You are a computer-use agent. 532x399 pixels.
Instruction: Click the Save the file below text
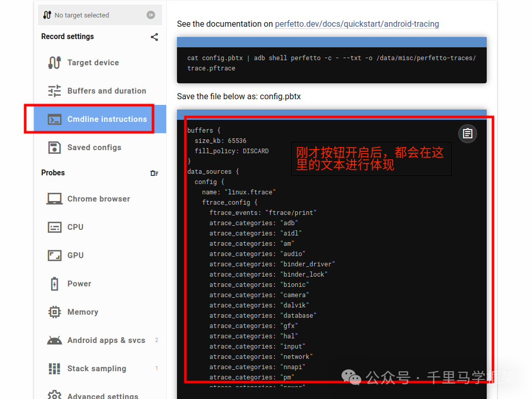point(239,97)
